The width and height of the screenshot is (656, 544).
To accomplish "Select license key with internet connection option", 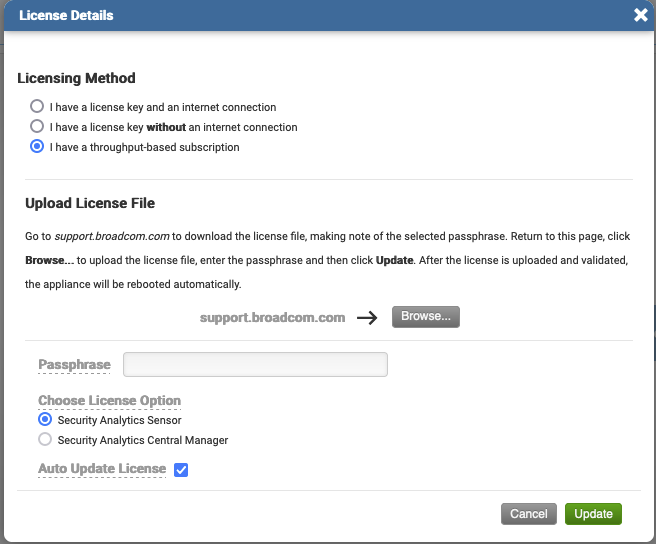I will click(x=37, y=107).
